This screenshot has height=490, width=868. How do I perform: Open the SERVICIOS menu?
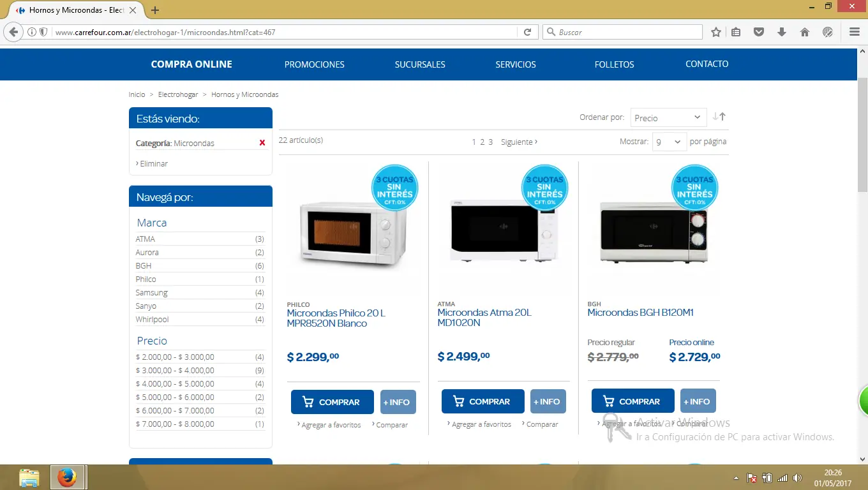[516, 64]
